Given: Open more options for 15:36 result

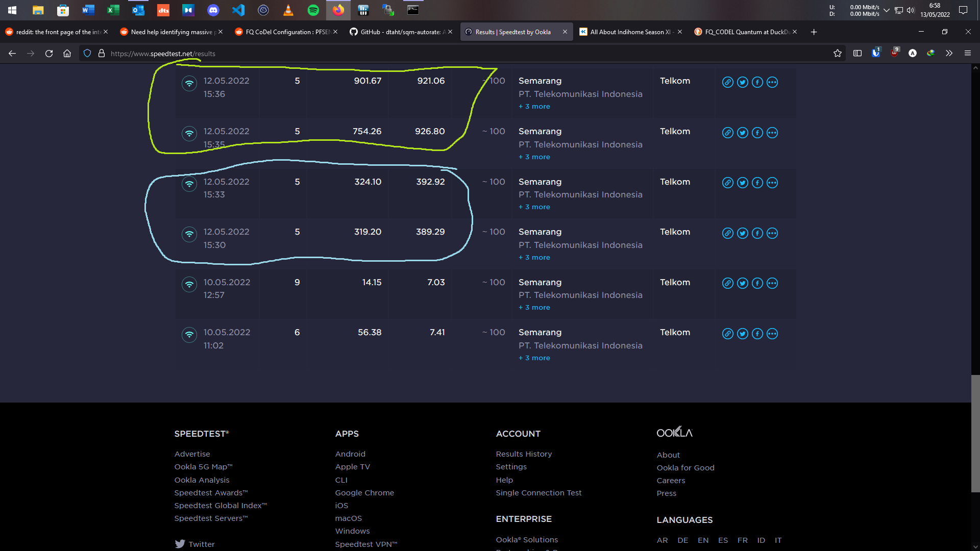Looking at the screenshot, I should 772,82.
